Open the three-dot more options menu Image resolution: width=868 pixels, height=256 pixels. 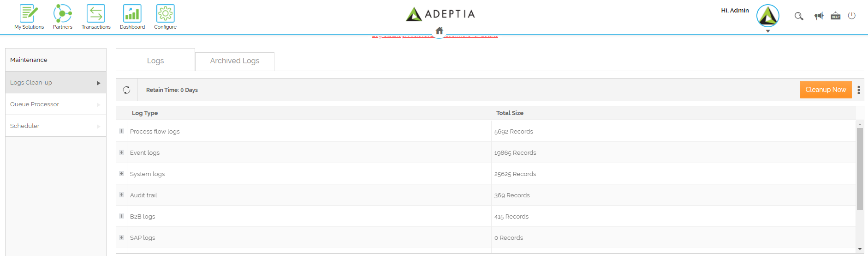coord(859,90)
